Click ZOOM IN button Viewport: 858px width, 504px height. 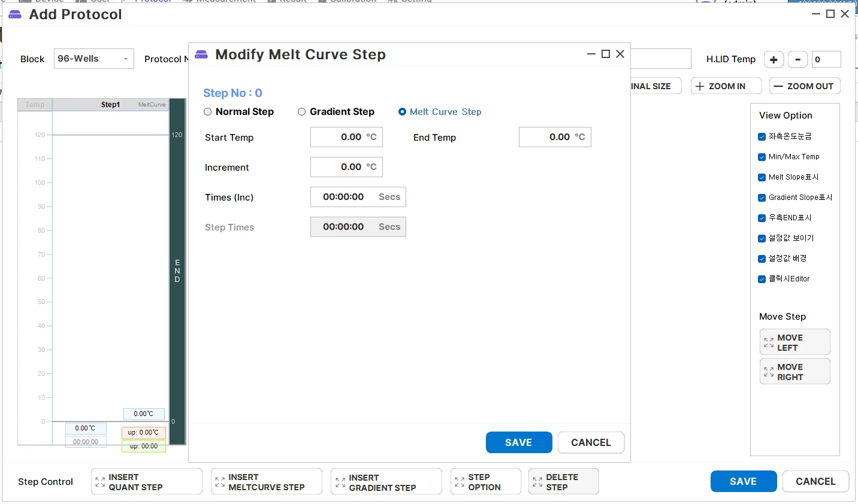pos(726,86)
